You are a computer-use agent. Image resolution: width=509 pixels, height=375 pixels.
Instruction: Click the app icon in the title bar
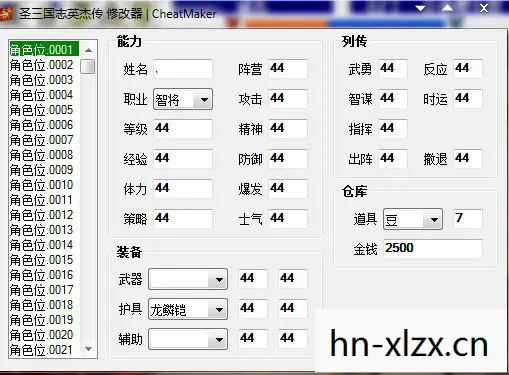(6, 14)
